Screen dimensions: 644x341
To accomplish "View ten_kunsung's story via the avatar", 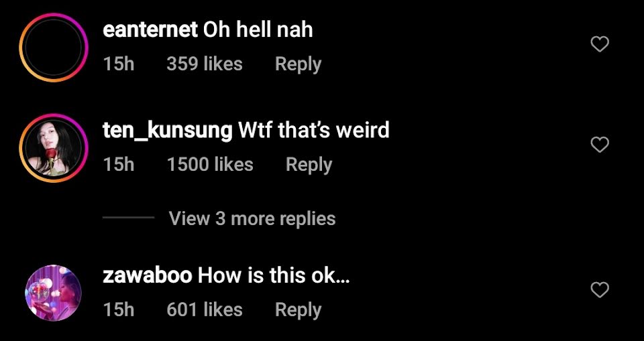I will click(54, 148).
